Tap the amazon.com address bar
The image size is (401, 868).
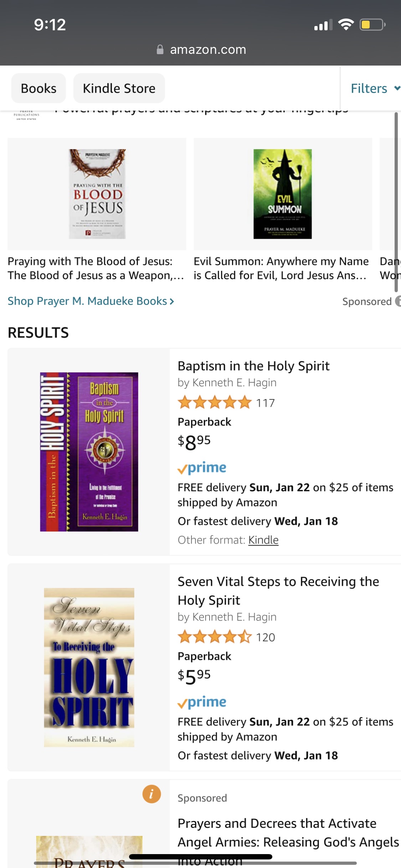(207, 50)
